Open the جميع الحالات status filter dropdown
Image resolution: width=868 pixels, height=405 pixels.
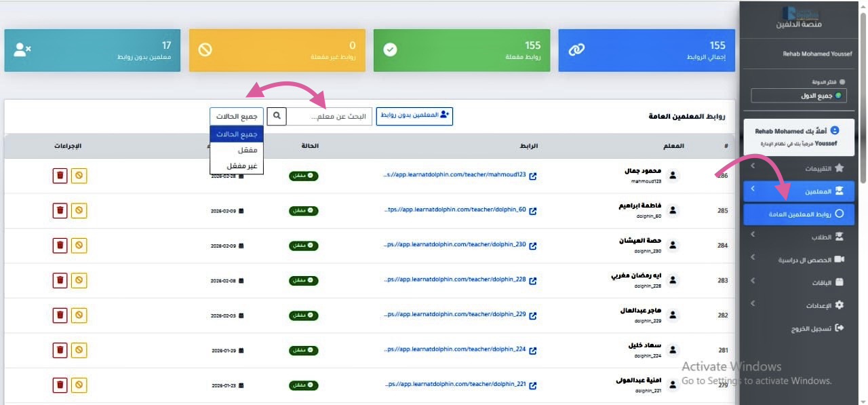236,116
